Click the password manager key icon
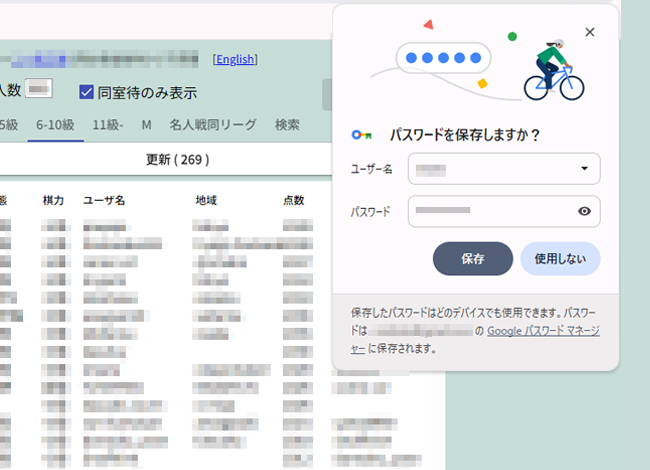Screen dimensions: 650x470 (x=362, y=134)
